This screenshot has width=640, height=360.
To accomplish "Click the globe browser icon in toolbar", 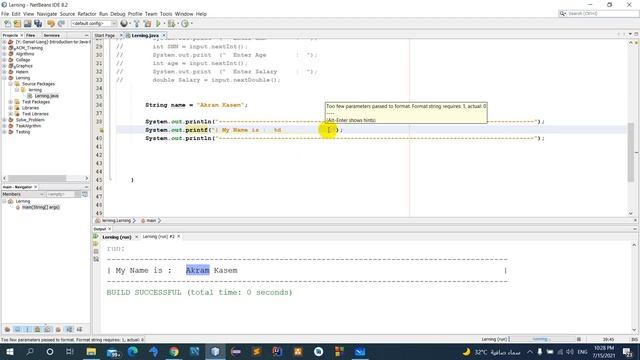I will (x=124, y=24).
